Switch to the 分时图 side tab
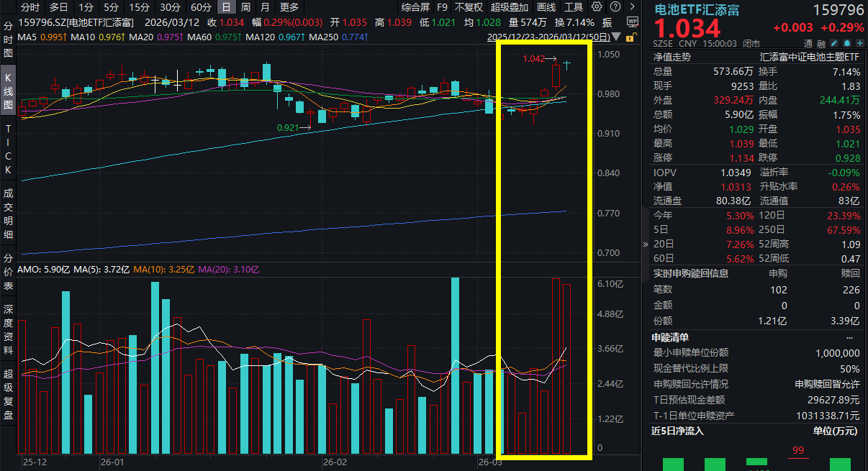 click(8, 40)
